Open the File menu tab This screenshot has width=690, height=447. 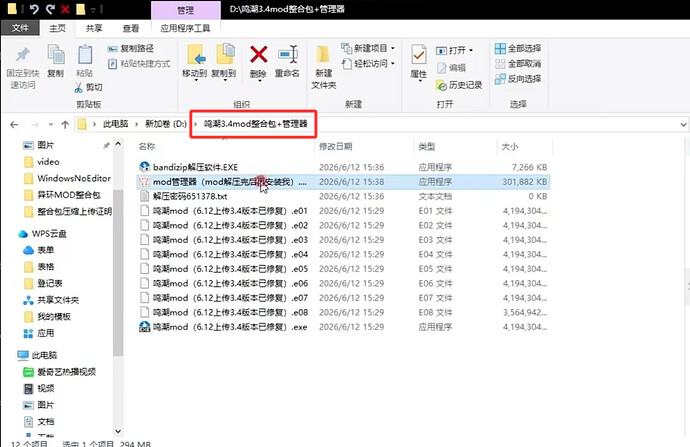click(20, 28)
